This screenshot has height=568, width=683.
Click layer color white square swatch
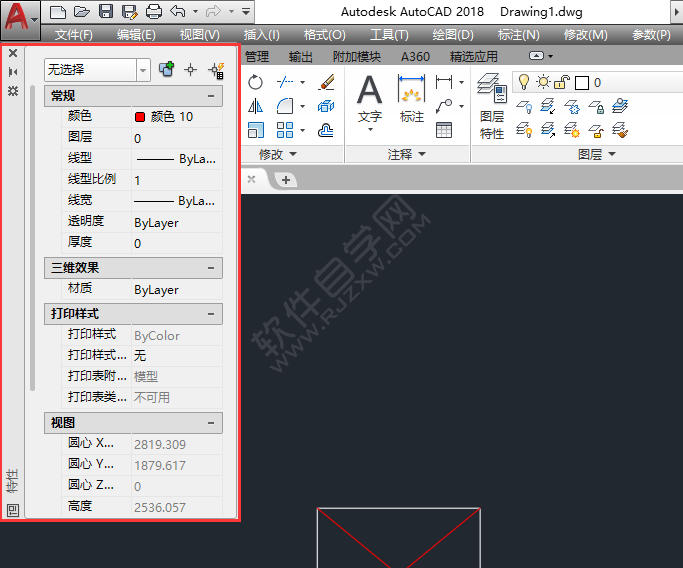pos(582,83)
